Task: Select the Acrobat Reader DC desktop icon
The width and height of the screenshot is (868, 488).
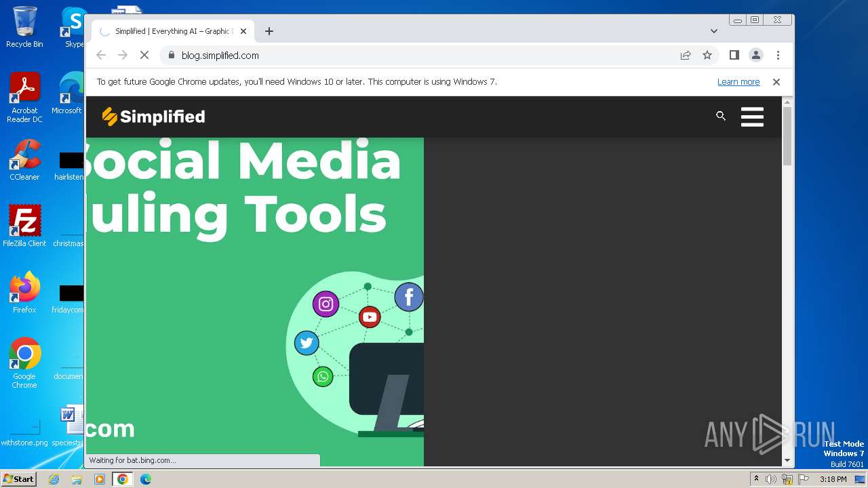Action: click(x=24, y=98)
